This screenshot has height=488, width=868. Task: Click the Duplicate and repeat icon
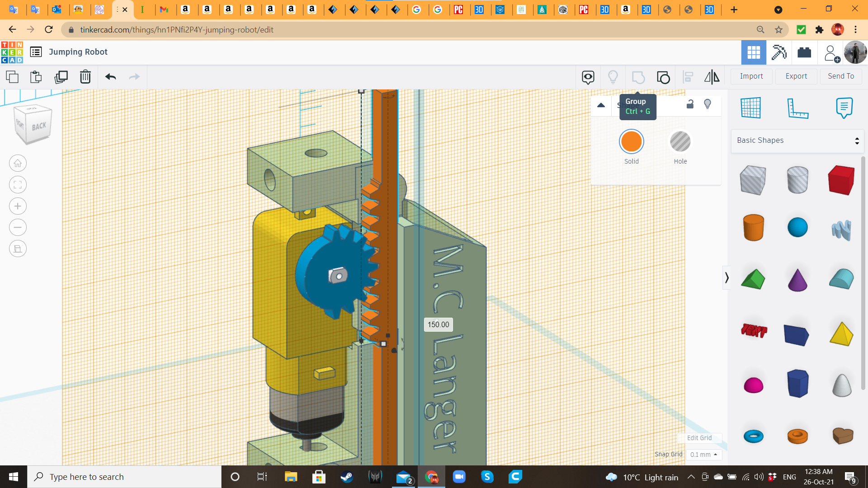61,77
